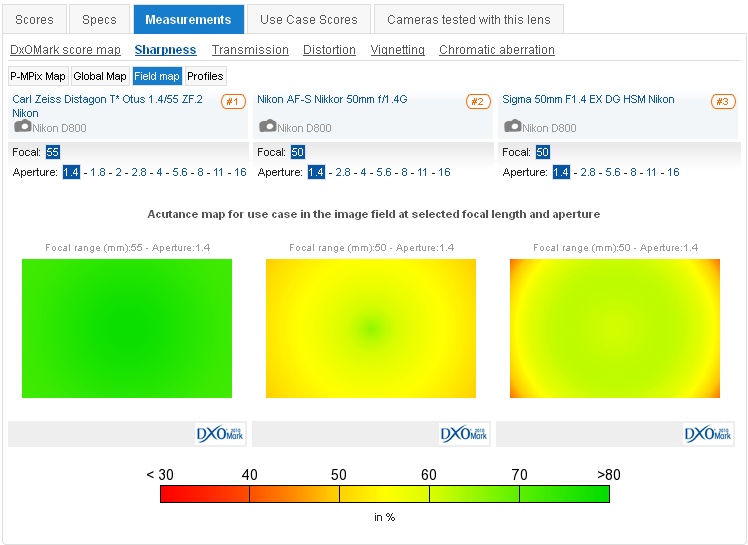
Task: Click the #1 rank badge
Action: pos(233,101)
